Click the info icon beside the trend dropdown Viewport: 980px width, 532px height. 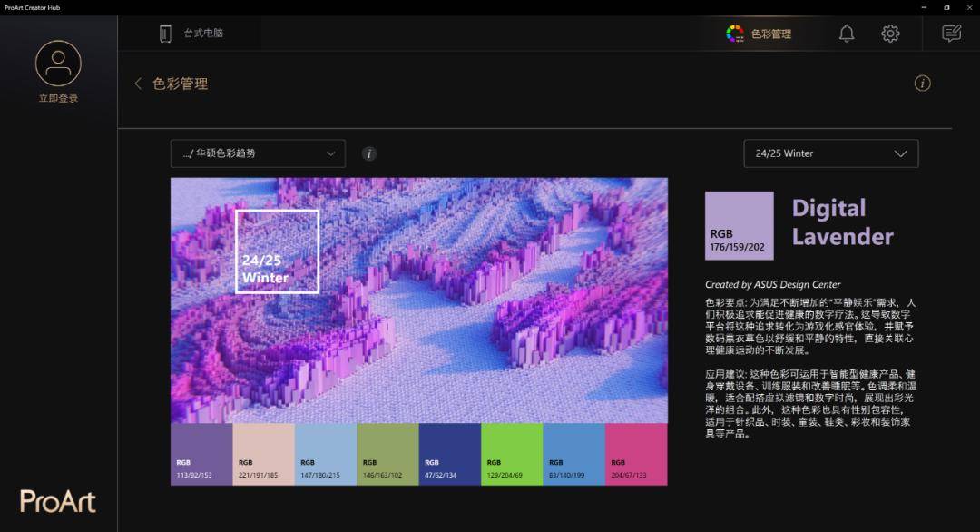tap(368, 153)
